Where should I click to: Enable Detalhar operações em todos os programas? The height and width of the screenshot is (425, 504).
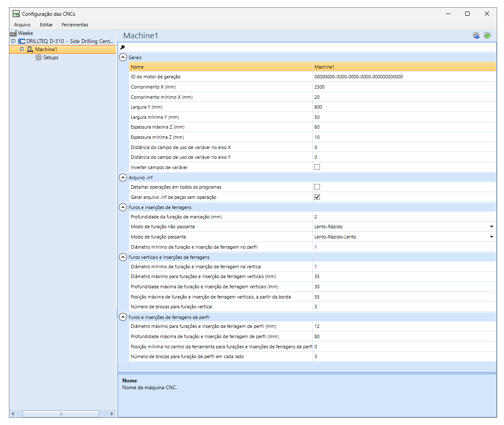(x=317, y=187)
